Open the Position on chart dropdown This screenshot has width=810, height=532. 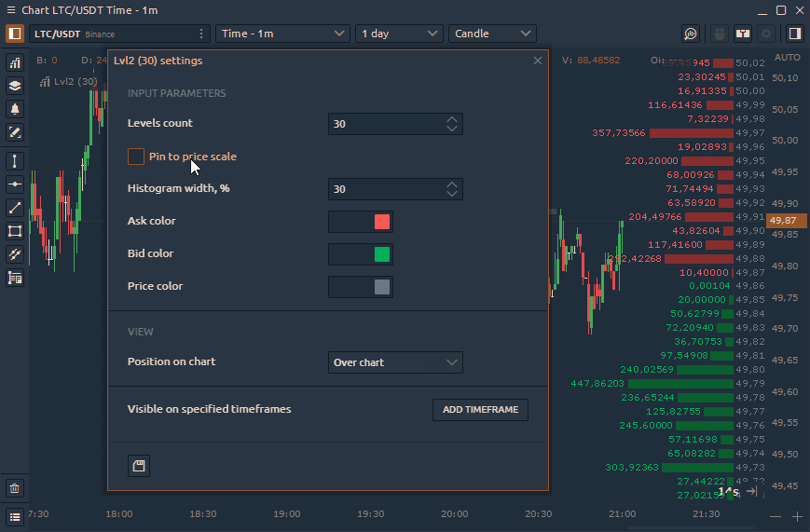point(395,362)
